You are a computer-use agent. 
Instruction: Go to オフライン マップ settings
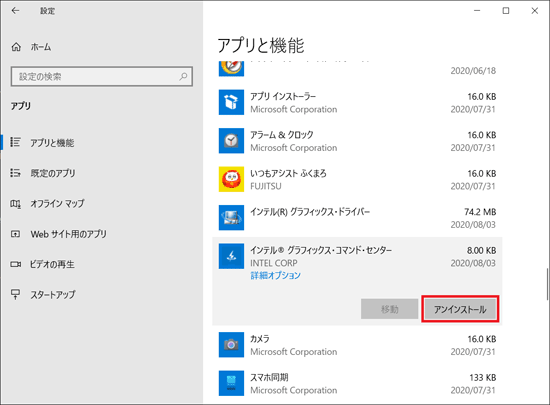pos(102,203)
